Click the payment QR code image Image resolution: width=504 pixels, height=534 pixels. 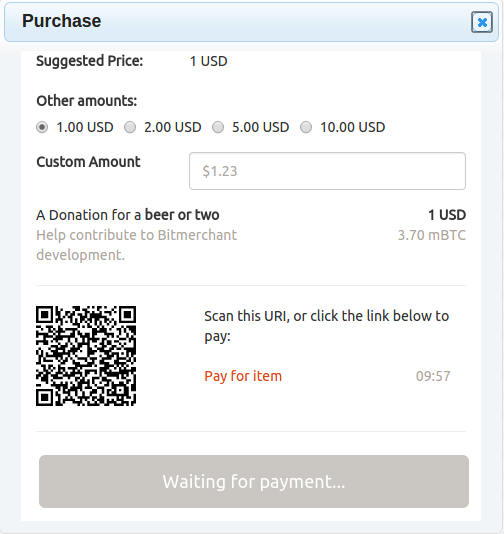click(x=86, y=356)
